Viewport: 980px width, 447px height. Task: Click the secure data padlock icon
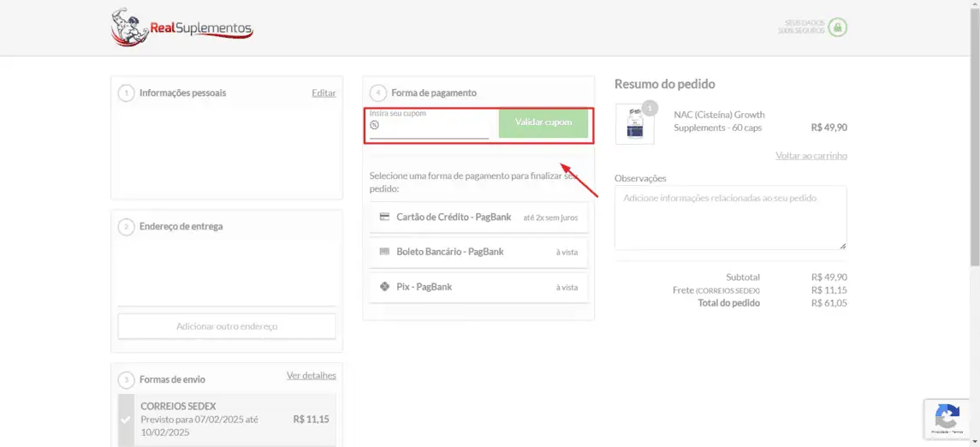(838, 27)
